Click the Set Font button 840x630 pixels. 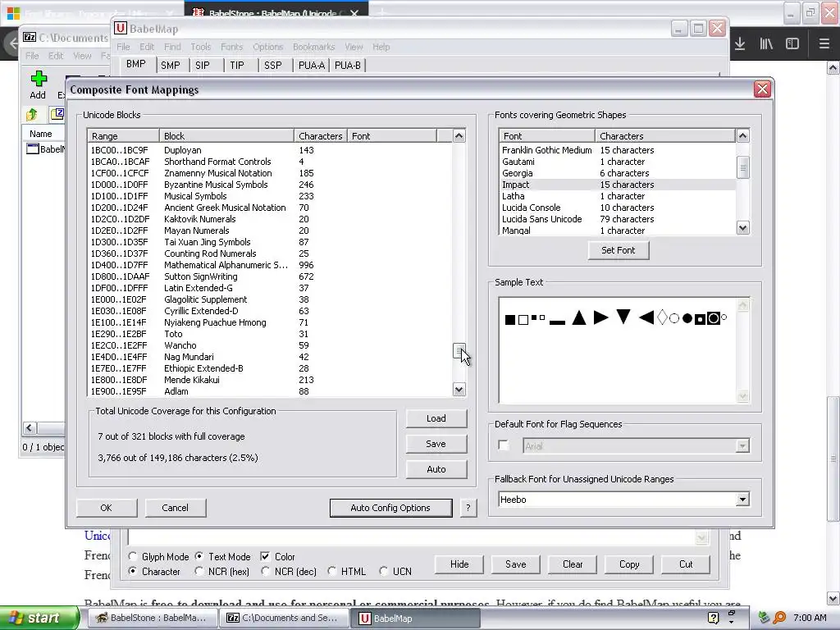point(619,250)
